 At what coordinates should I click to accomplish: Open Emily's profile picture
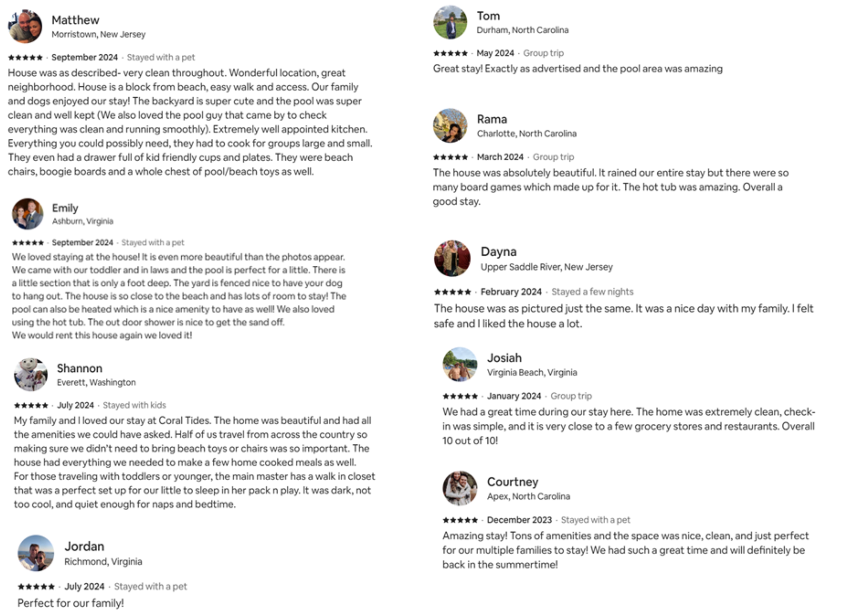pyautogui.click(x=28, y=214)
